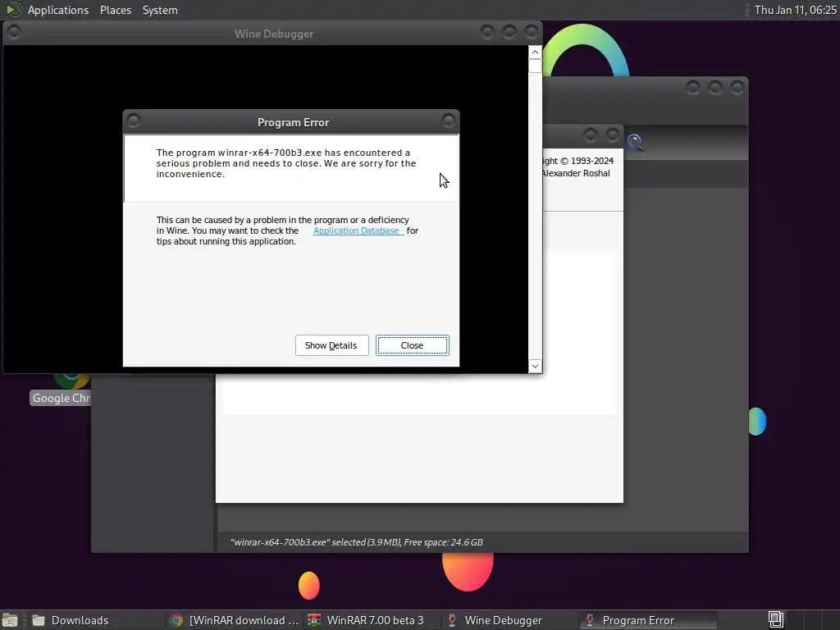
Task: Click the Applications menu logo icon
Action: (13, 10)
